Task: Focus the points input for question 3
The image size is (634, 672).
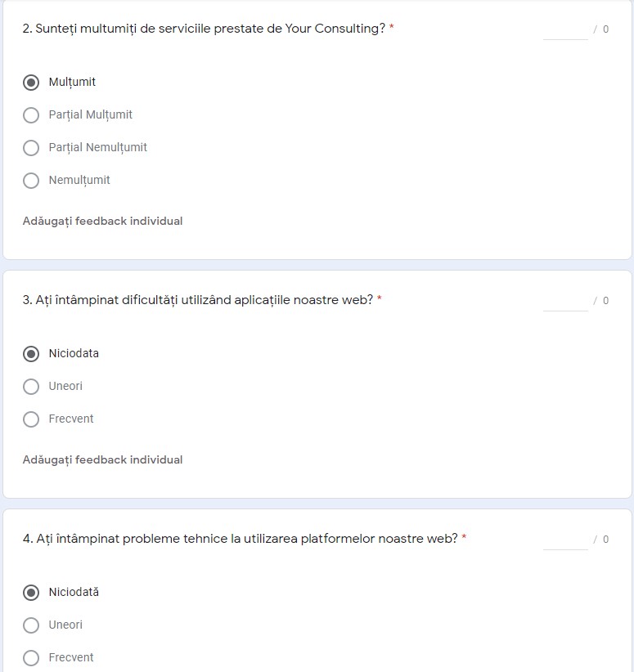Action: [565, 301]
